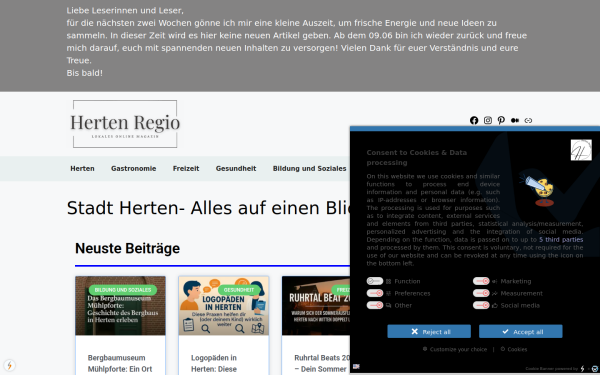Click the lightning icon next to 'Cookie Banner powered by'
600x375 pixels.
tap(582, 369)
